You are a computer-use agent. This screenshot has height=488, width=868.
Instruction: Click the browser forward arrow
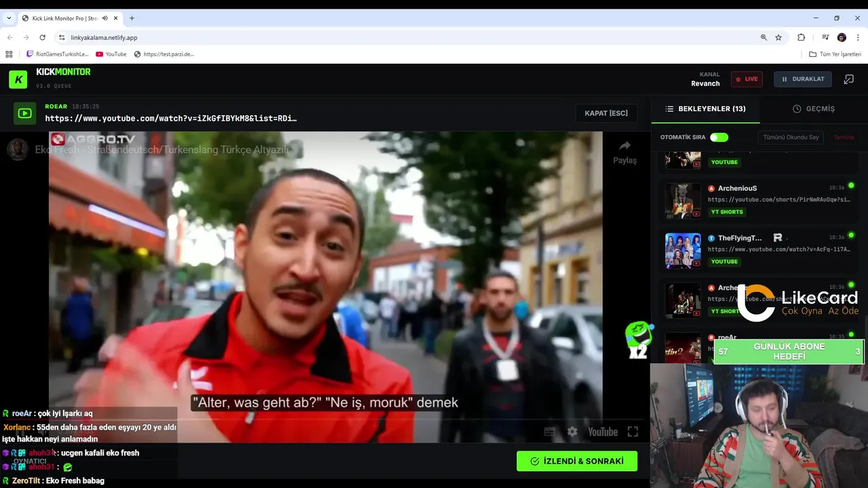click(x=26, y=37)
